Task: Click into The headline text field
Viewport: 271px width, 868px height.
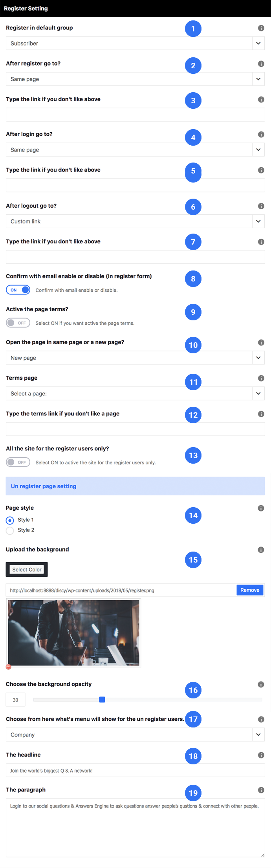Action: (x=135, y=771)
